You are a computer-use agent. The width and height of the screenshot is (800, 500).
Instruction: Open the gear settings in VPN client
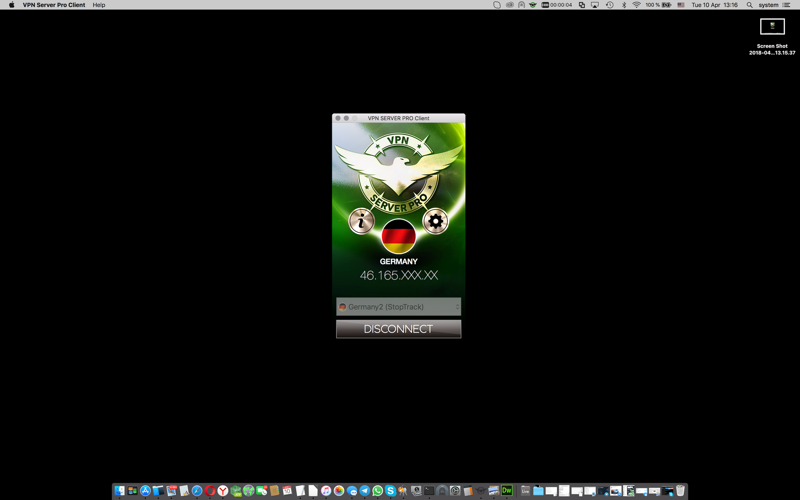point(435,221)
